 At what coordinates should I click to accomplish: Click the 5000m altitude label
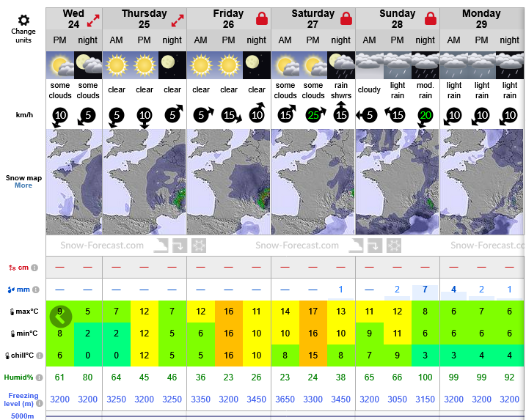[x=23, y=416]
